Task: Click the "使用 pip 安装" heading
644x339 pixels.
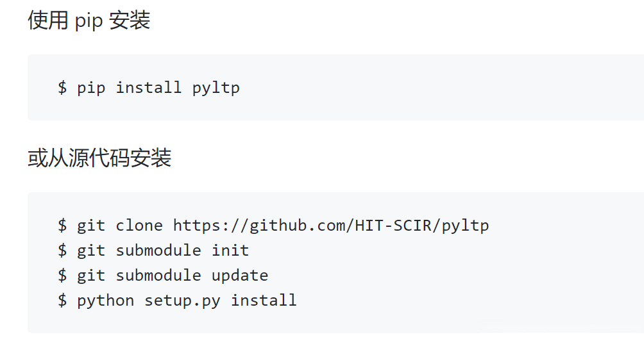Action: point(89,21)
